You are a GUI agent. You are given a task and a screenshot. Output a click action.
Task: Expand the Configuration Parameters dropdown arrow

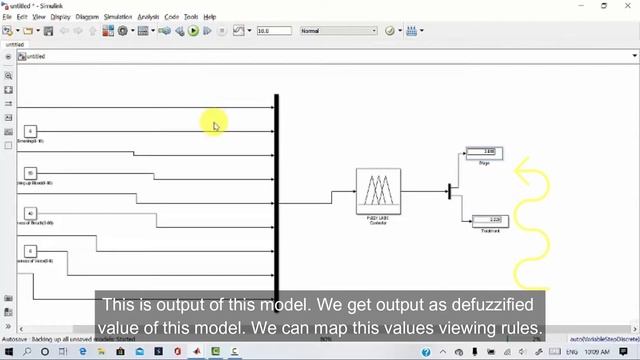(x=133, y=31)
